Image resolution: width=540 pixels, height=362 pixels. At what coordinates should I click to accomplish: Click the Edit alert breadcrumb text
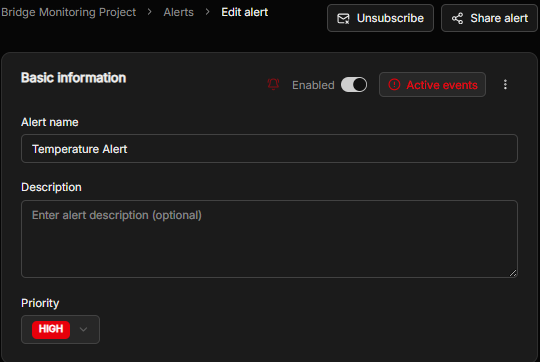pyautogui.click(x=245, y=12)
